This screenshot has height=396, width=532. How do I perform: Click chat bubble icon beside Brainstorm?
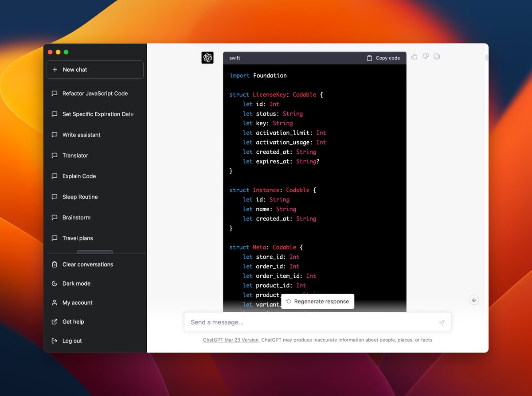coord(55,217)
